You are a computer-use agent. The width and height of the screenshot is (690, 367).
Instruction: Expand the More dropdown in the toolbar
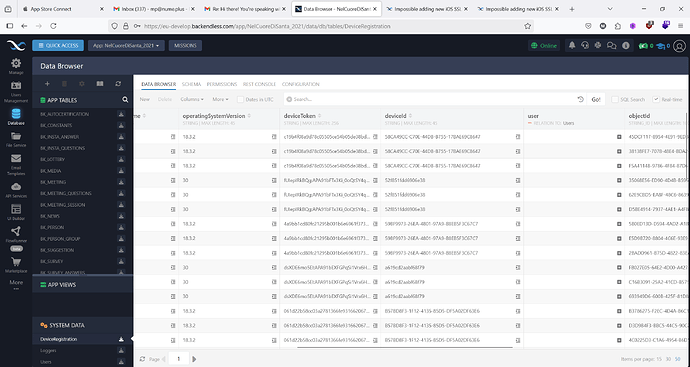220,99
